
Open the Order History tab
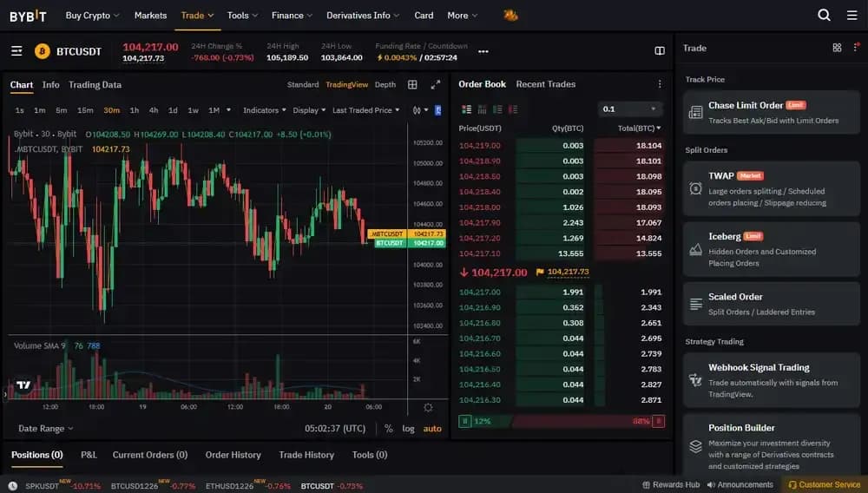click(x=233, y=455)
